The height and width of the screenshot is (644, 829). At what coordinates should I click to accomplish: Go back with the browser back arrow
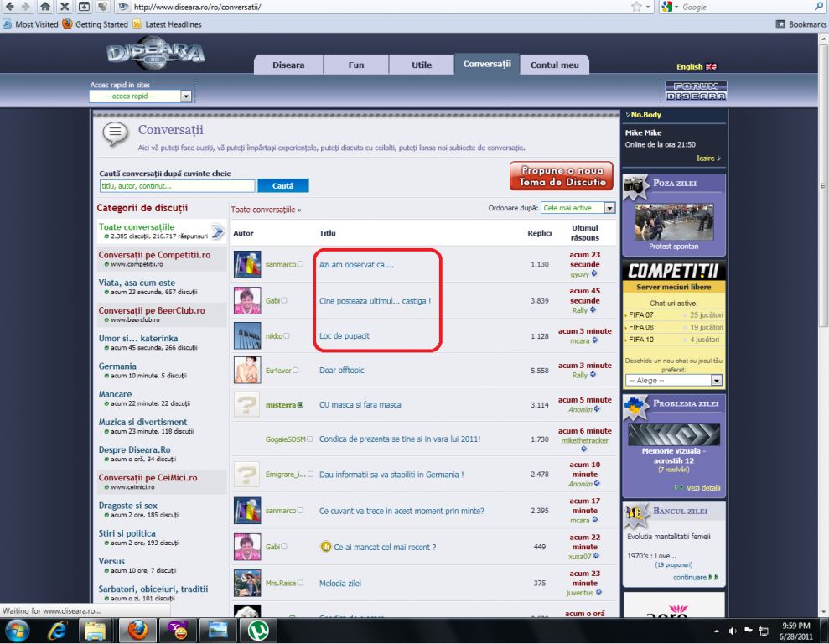(9, 7)
